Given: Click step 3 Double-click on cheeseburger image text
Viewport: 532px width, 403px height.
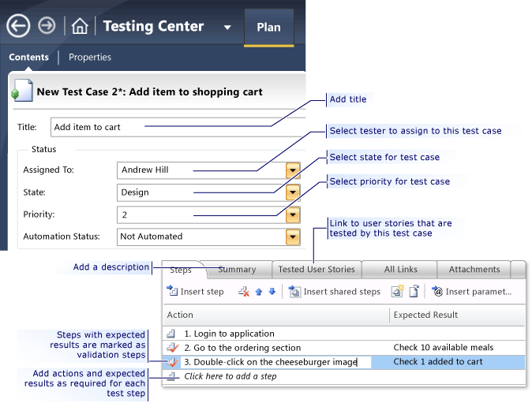Looking at the screenshot, I should [x=271, y=362].
